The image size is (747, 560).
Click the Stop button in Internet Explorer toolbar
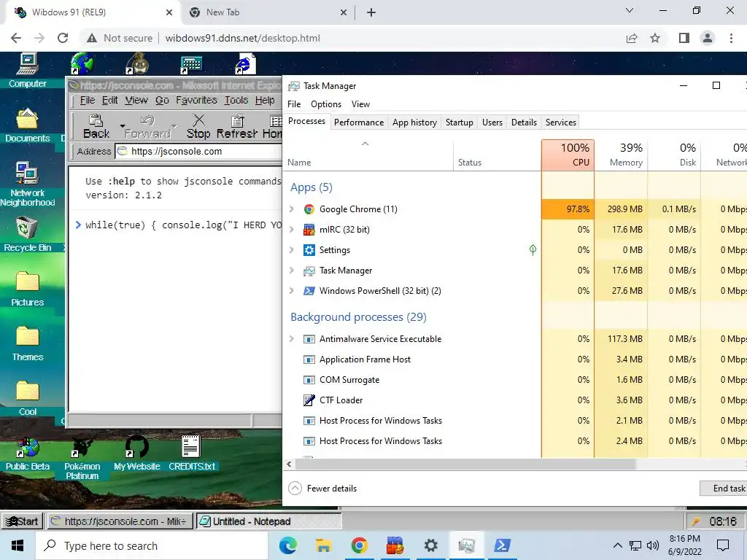198,126
